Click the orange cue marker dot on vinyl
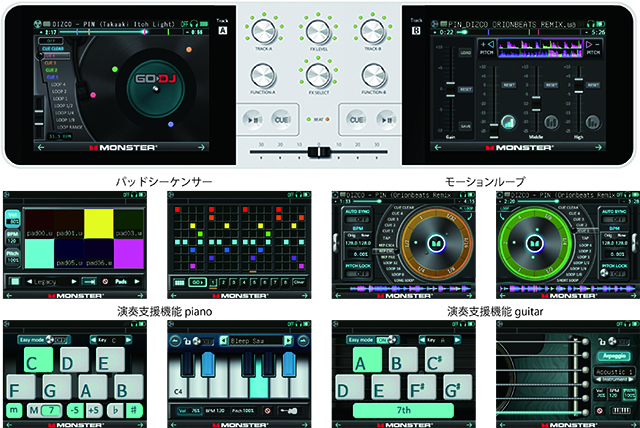Viewport: 640px width, 428px height. pyautogui.click(x=189, y=49)
